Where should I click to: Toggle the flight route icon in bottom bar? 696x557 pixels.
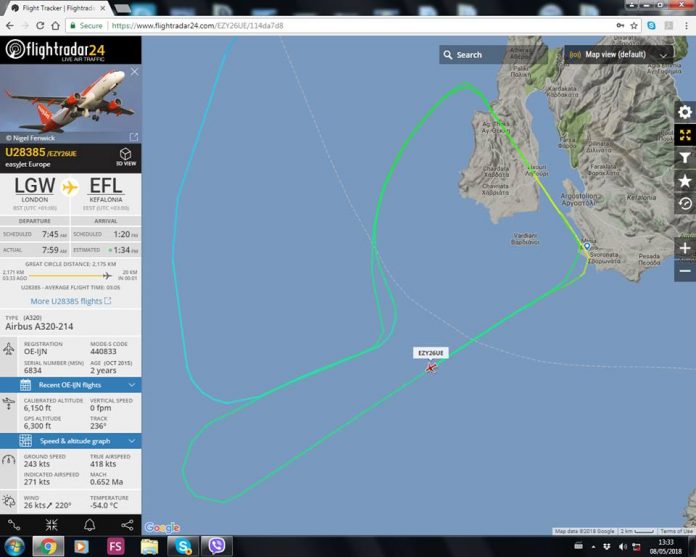pos(13,525)
